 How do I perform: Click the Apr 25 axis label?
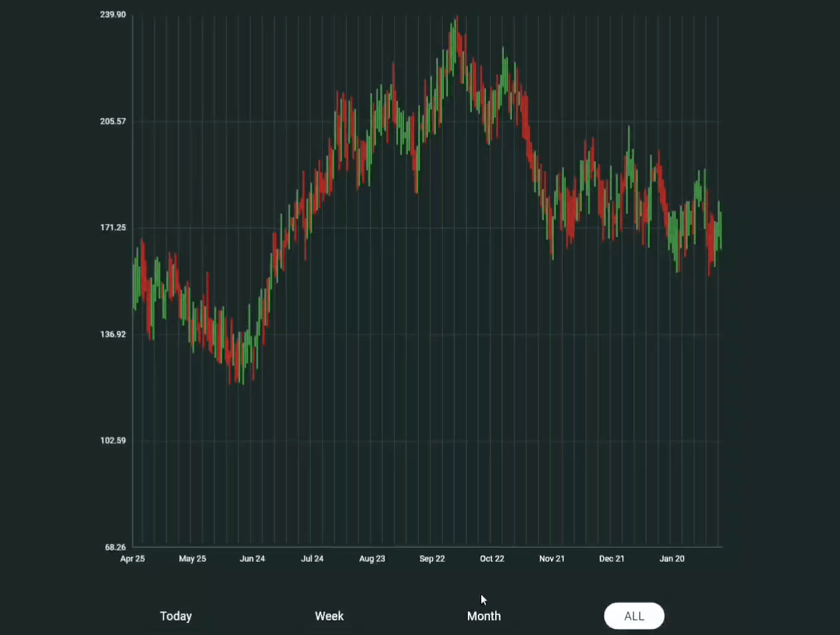point(132,558)
